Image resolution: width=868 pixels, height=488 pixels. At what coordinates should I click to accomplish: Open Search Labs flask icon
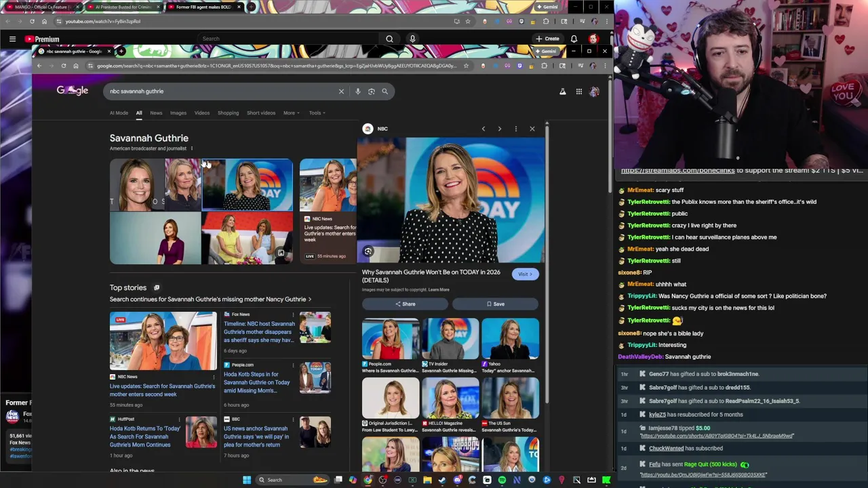562,91
